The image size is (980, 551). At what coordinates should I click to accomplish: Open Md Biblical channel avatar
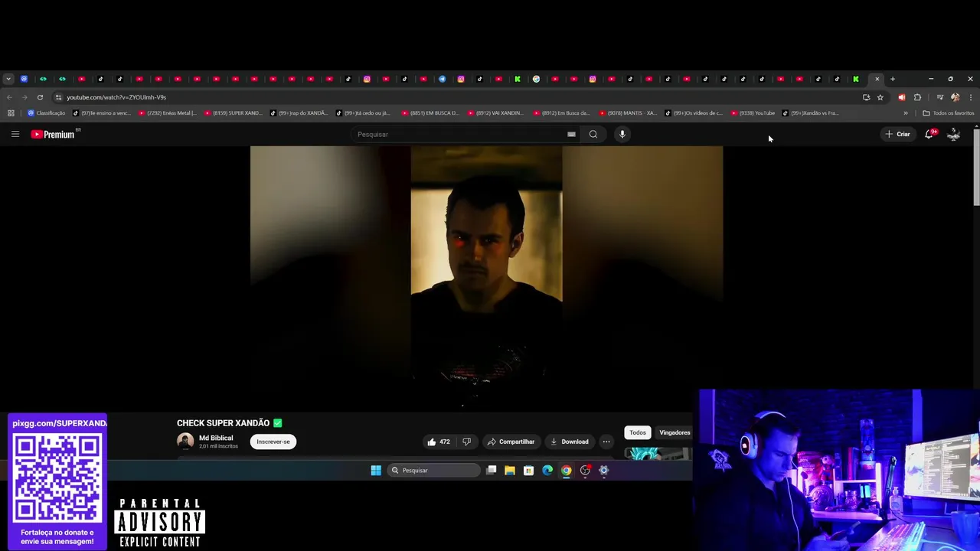click(185, 442)
